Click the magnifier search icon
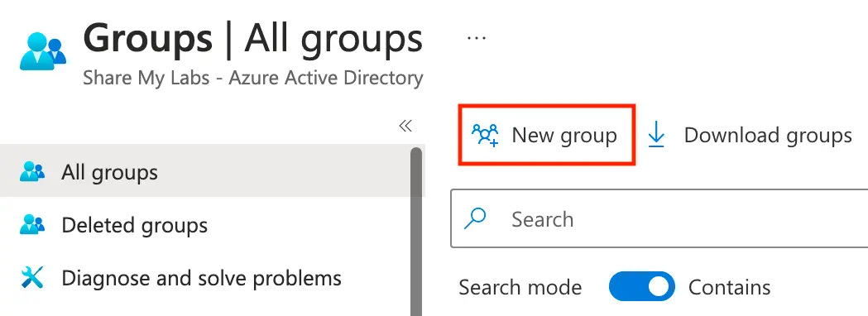The width and height of the screenshot is (868, 316). coord(475,218)
